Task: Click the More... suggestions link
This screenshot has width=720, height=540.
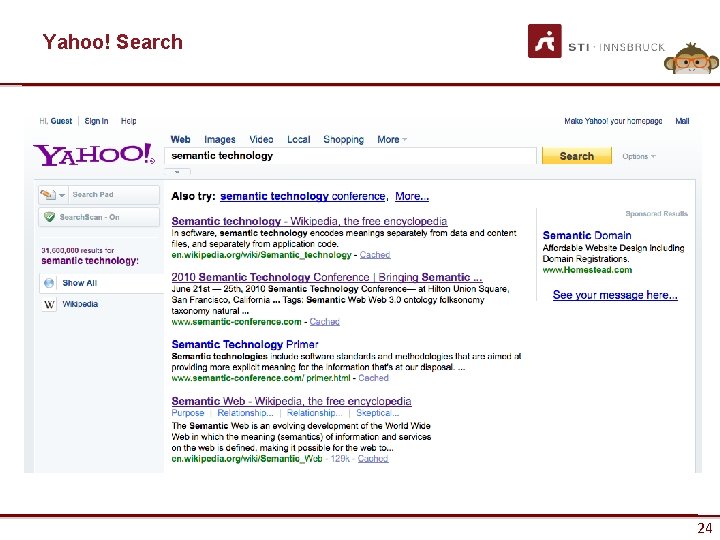Action: pyautogui.click(x=412, y=197)
